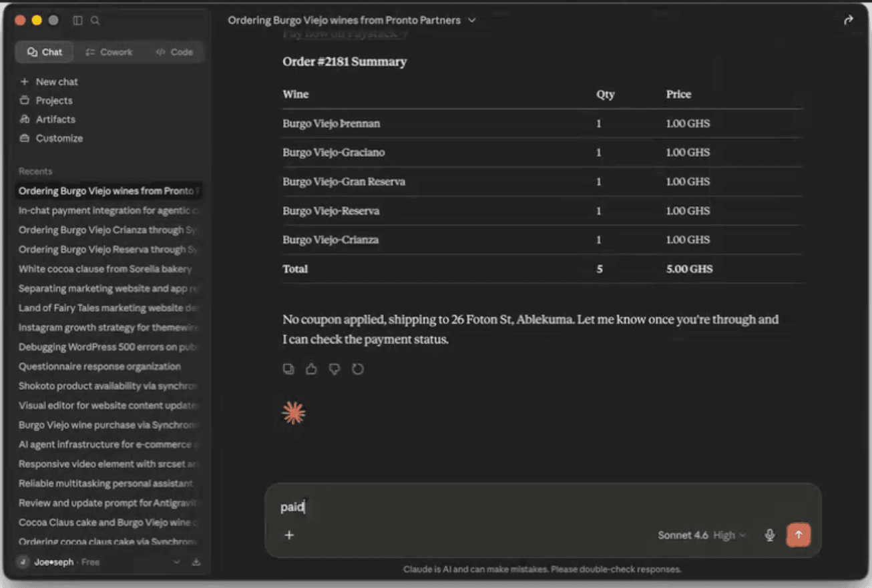Copy the response with the copy icon
Viewport: 872px width, 588px height.
288,369
